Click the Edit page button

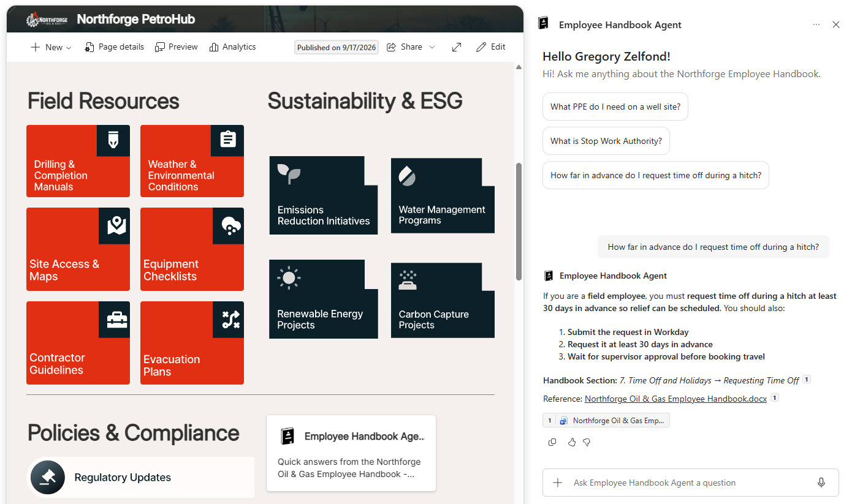pos(491,47)
